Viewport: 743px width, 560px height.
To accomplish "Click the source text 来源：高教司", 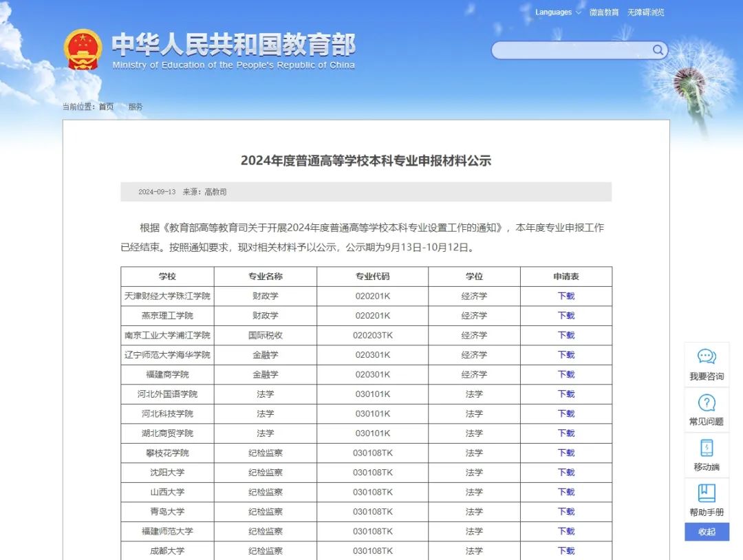I will pos(205,192).
